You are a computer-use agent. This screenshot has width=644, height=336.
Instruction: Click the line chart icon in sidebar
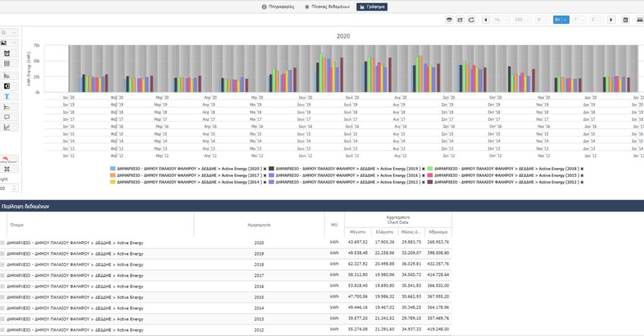[7, 127]
